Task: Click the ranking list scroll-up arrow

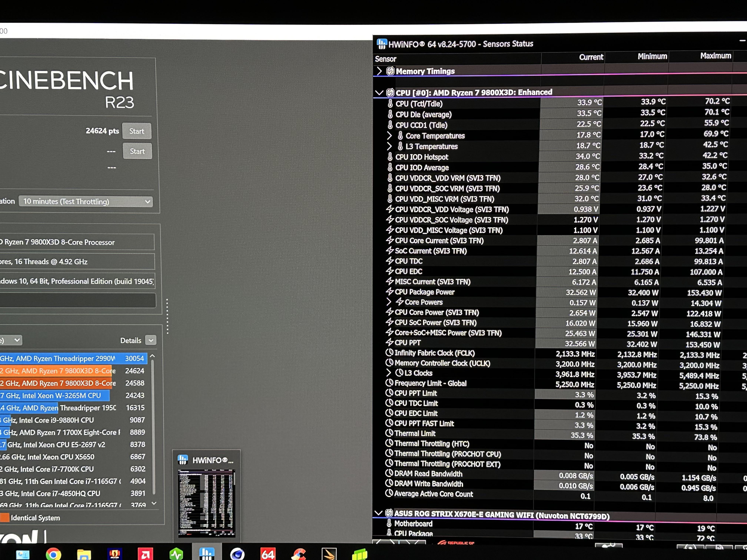Action: pos(153,356)
